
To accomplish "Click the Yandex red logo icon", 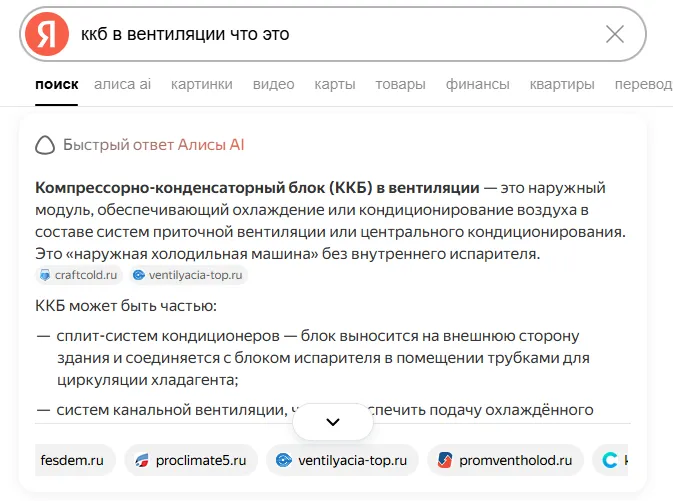I will pyautogui.click(x=47, y=34).
